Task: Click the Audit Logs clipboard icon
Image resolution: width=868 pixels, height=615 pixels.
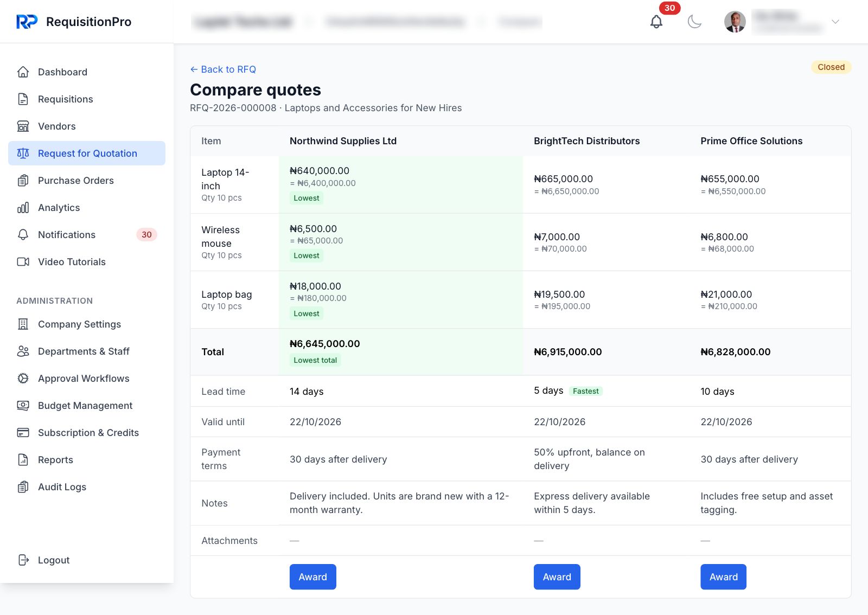Action: [x=23, y=487]
